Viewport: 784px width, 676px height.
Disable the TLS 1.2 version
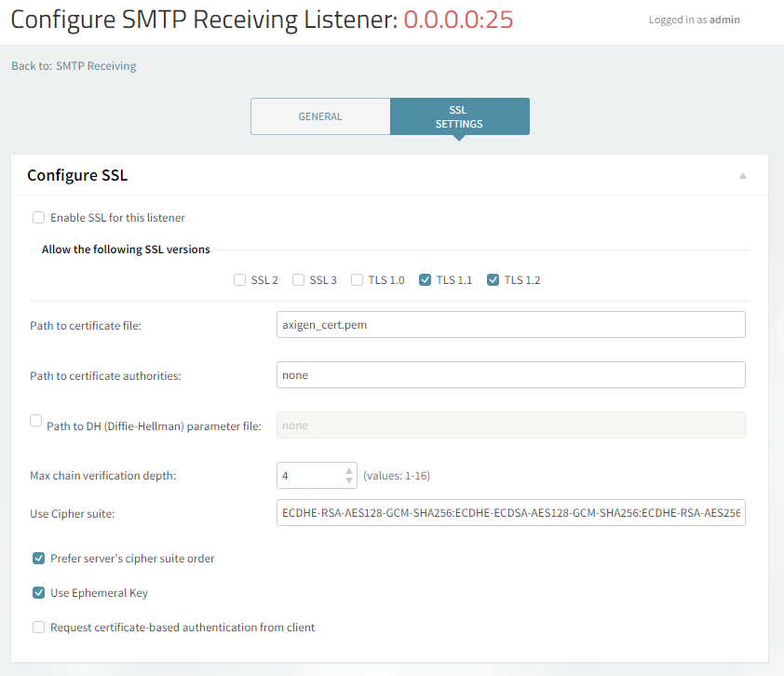pos(493,279)
